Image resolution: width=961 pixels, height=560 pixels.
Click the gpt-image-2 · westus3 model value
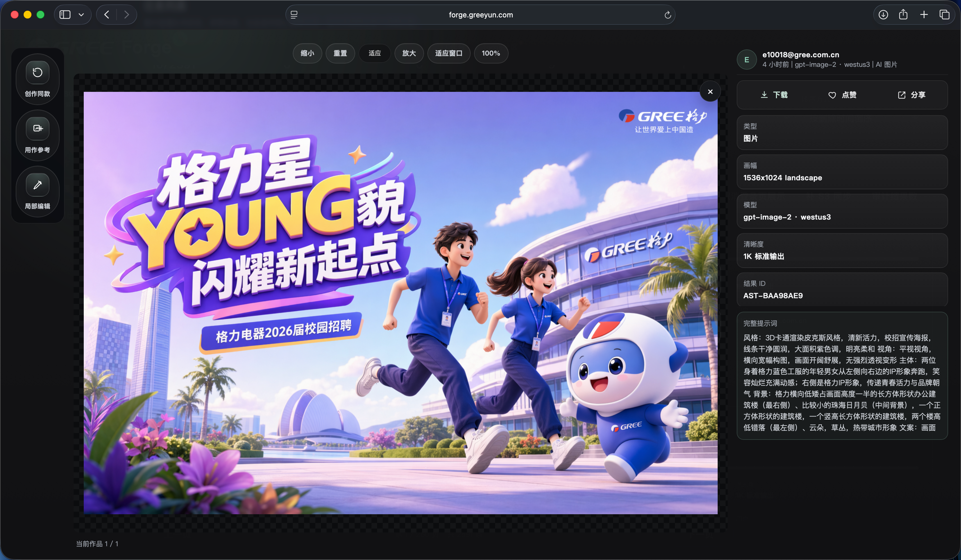787,217
